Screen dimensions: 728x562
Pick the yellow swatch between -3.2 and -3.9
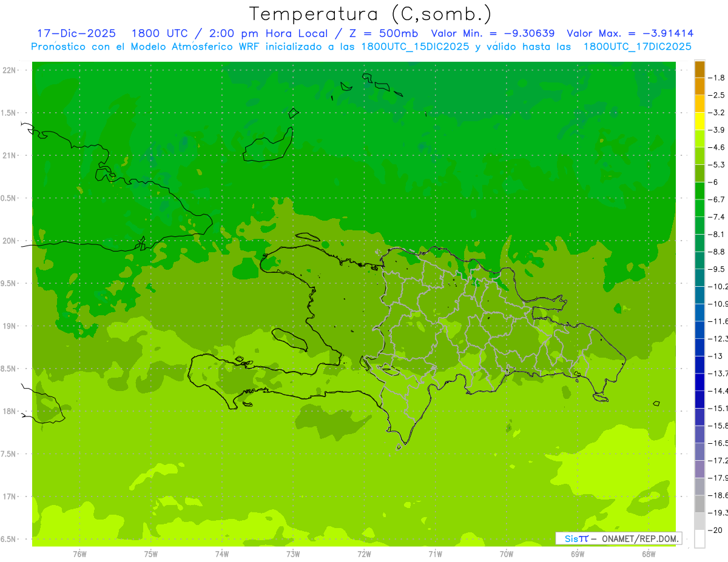(x=699, y=121)
